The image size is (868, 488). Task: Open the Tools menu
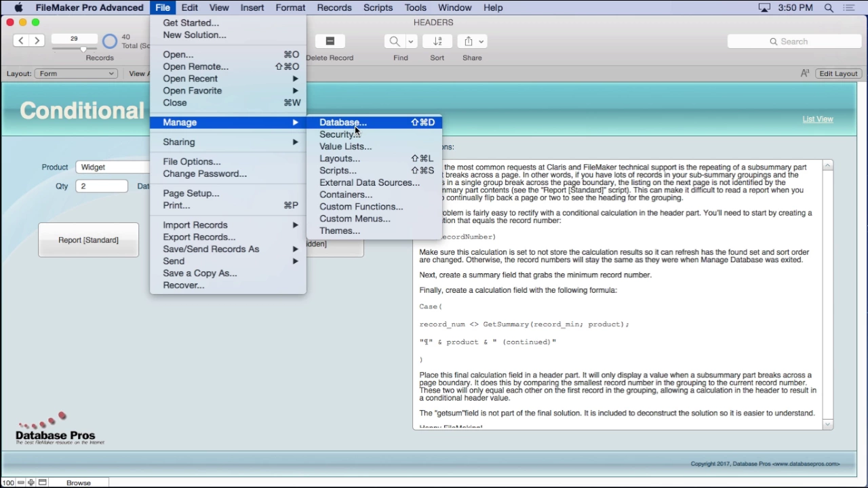[x=416, y=7]
